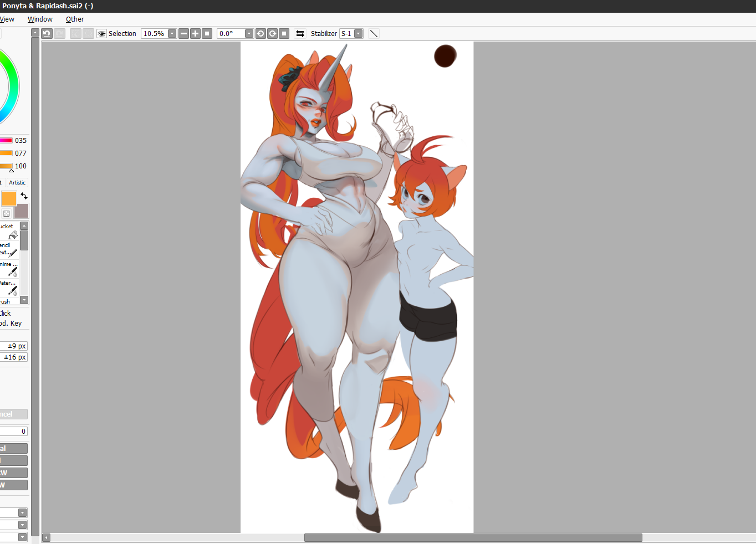Open the Window menu

[40, 19]
